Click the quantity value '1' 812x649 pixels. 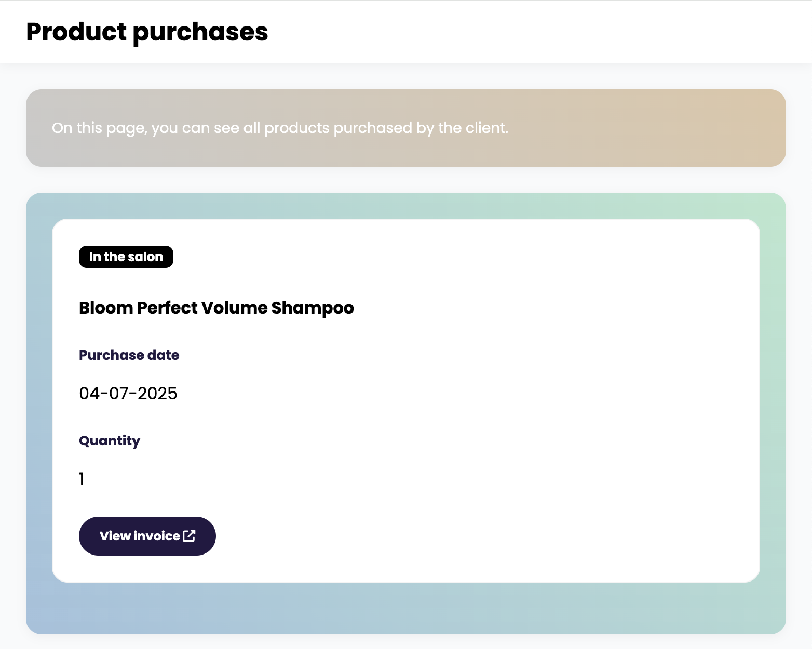[82, 479]
